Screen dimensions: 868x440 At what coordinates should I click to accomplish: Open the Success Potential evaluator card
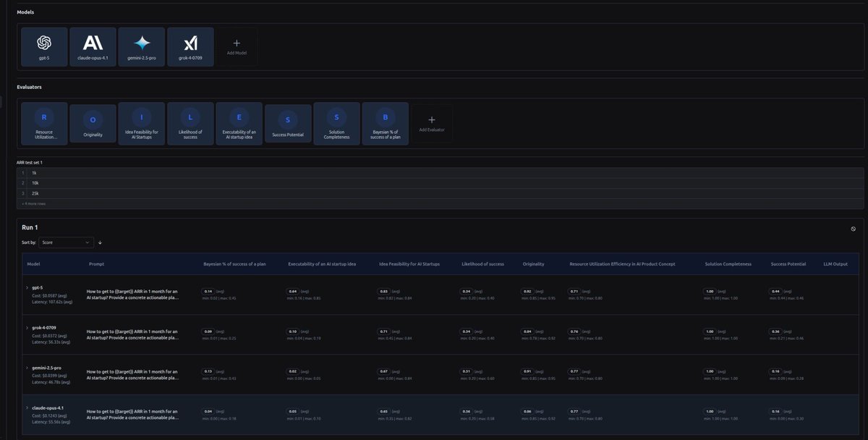coord(288,124)
